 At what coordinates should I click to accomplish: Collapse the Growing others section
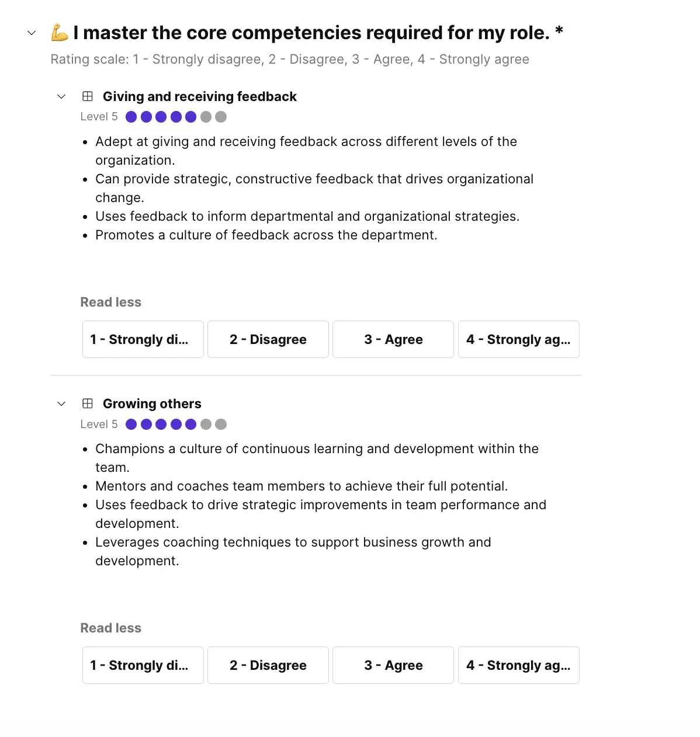pos(61,403)
